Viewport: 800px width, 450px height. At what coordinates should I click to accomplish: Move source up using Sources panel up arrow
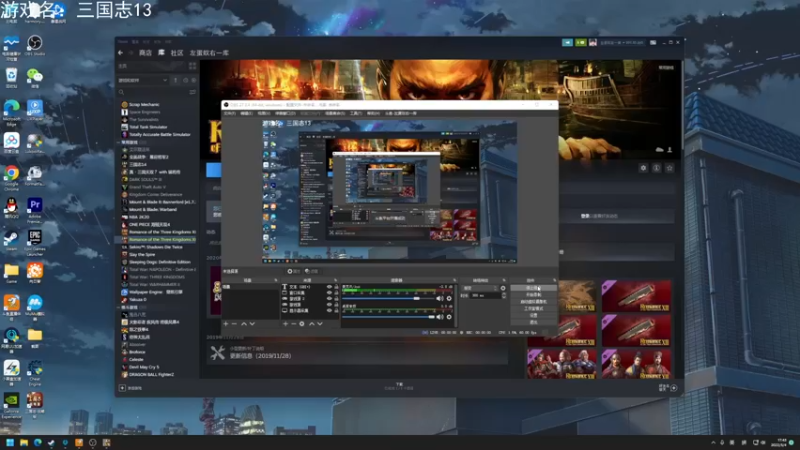tap(312, 323)
